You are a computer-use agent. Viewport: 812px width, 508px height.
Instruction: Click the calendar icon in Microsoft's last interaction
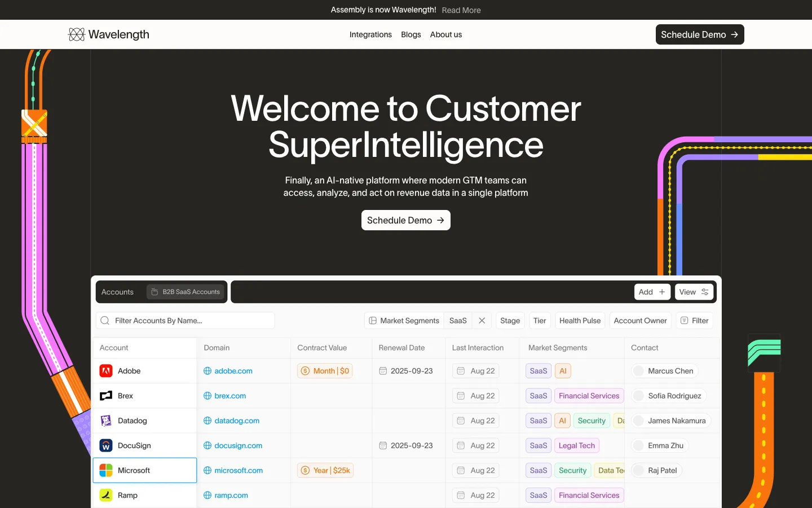pos(461,470)
